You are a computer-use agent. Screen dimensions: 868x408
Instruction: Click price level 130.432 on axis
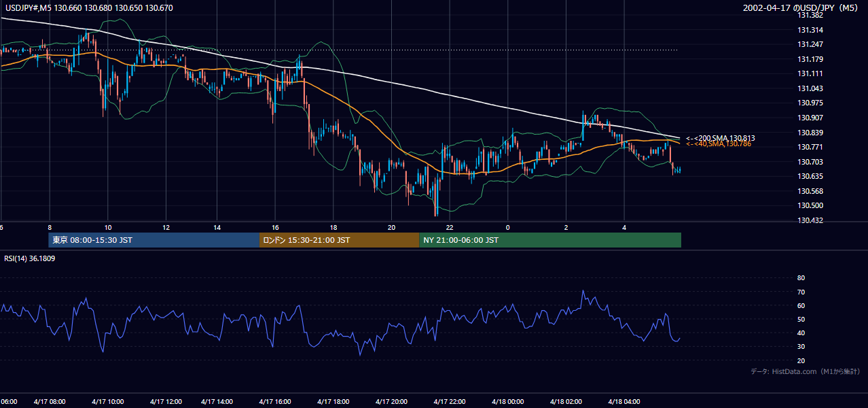809,220
